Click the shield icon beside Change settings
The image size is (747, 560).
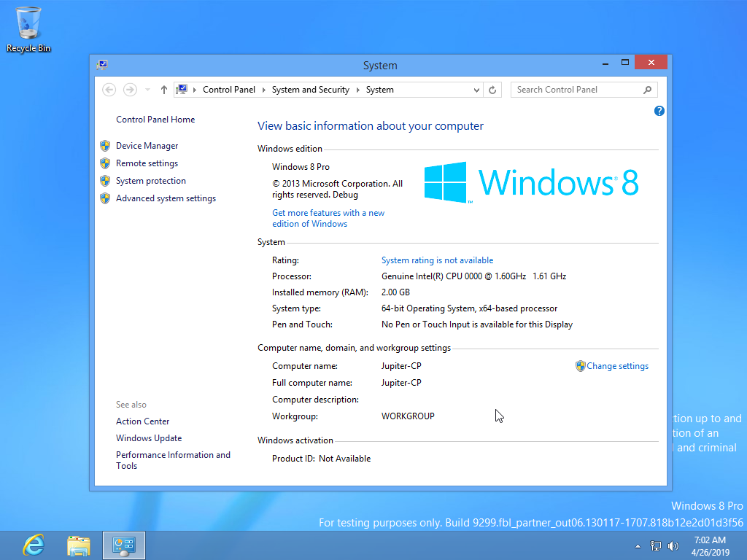tap(580, 366)
